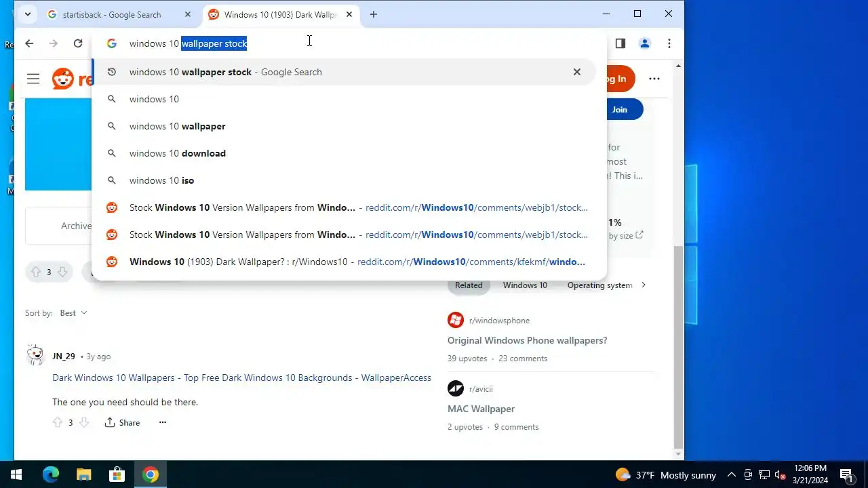Screen dimensions: 868x488
Task: Open the notification center icon
Action: click(846, 474)
